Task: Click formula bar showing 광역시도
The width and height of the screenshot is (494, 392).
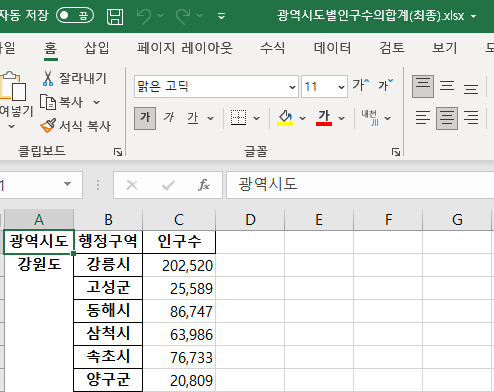Action: 360,185
